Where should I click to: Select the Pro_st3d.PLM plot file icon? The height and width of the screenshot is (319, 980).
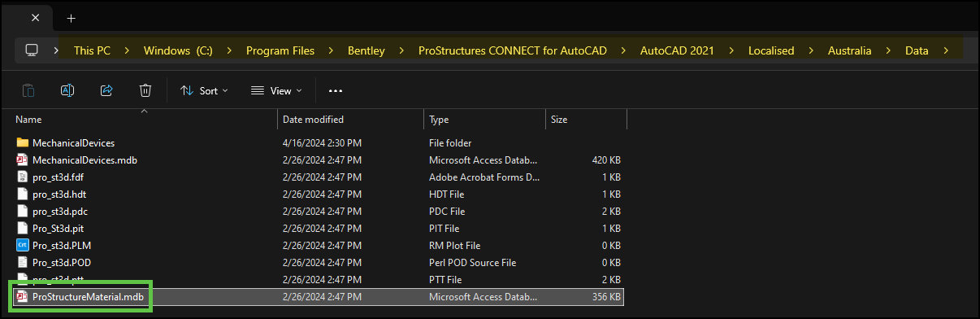pyautogui.click(x=23, y=245)
